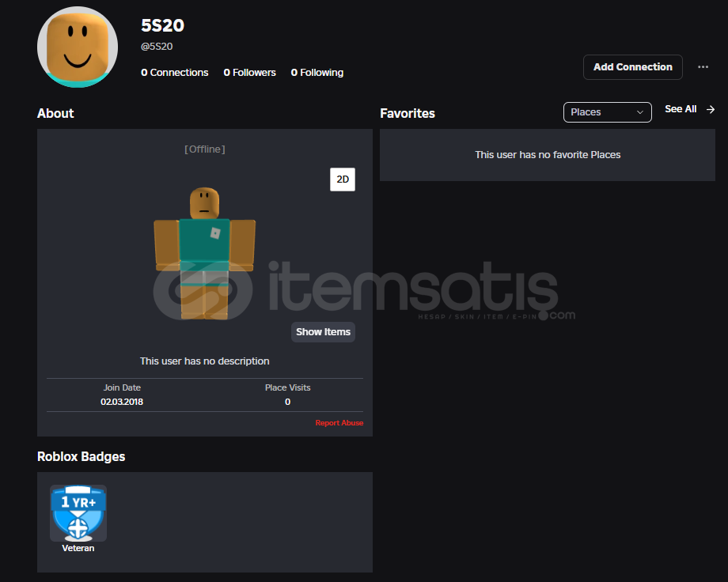Image resolution: width=728 pixels, height=582 pixels.
Task: Click the @5S20 username text
Action: 157,47
